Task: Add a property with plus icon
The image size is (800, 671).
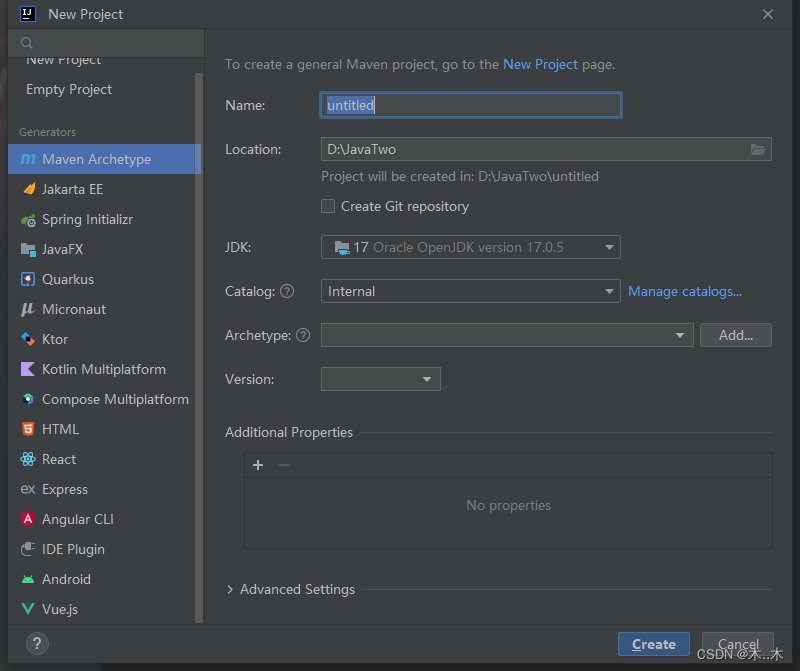Action: coord(258,465)
